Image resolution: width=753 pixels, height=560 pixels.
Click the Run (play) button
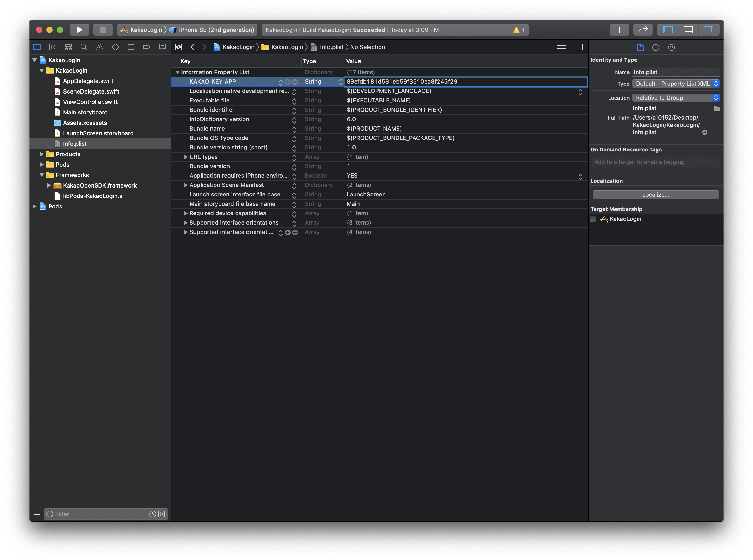point(79,30)
